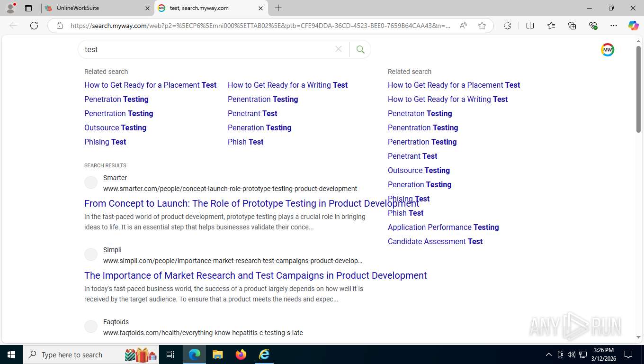This screenshot has height=364, width=644.
Task: Open left 'Penetraton Testing' link
Action: tap(116, 99)
